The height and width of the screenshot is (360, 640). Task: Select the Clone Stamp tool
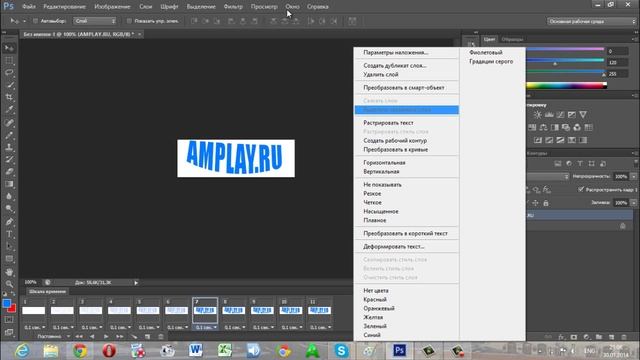[x=9, y=147]
